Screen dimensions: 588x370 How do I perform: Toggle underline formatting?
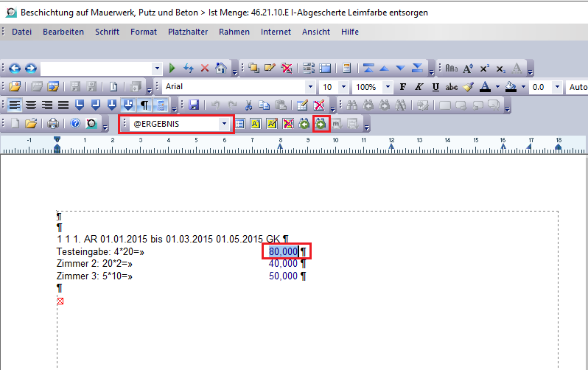(435, 87)
